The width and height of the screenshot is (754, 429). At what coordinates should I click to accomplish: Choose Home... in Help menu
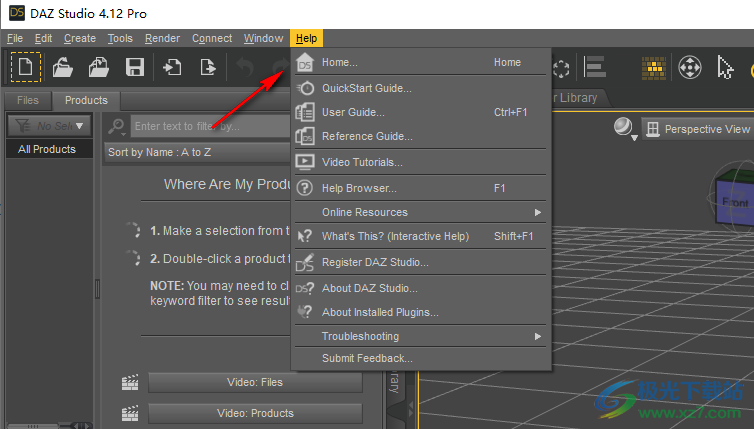(421, 63)
